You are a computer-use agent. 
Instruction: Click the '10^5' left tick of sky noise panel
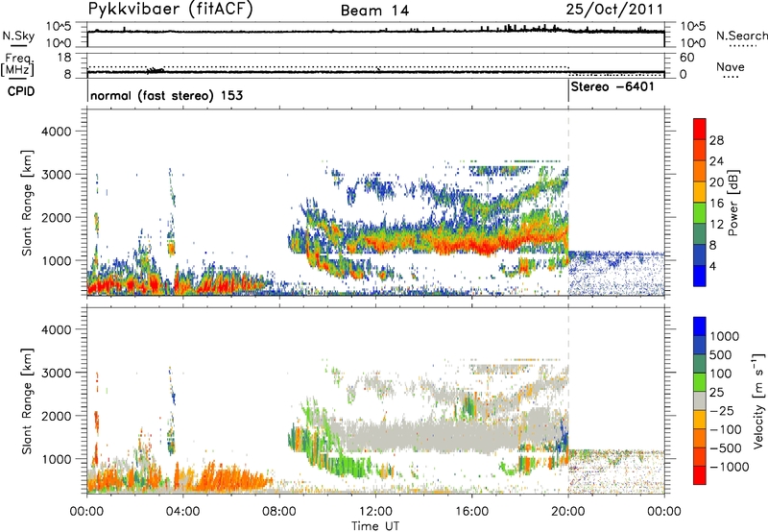[59, 27]
